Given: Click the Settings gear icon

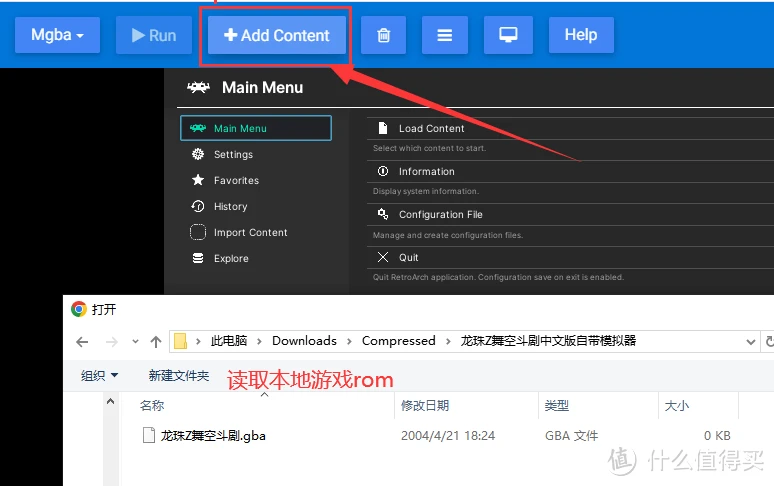Looking at the screenshot, I should point(198,154).
